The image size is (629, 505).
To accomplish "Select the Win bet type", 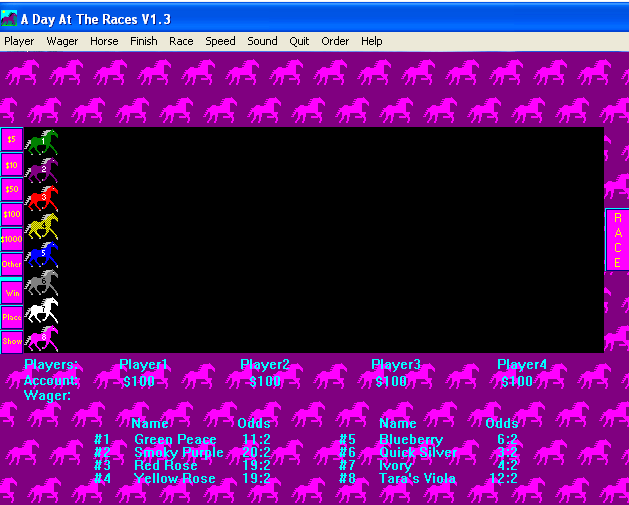I will pyautogui.click(x=12, y=293).
